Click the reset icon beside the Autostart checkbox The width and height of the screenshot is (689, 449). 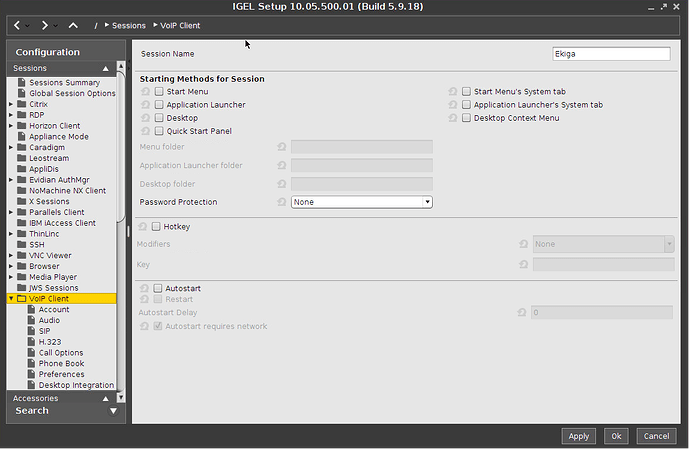click(x=145, y=288)
